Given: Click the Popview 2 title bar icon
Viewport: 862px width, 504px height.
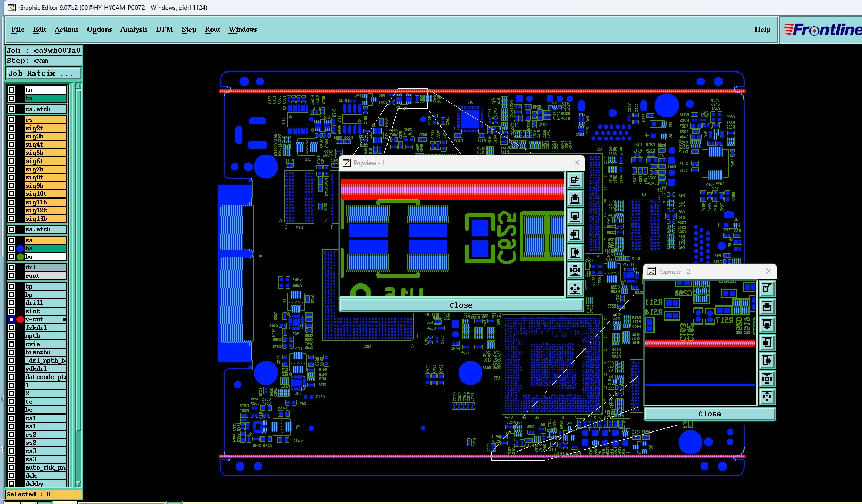Looking at the screenshot, I should [x=652, y=272].
